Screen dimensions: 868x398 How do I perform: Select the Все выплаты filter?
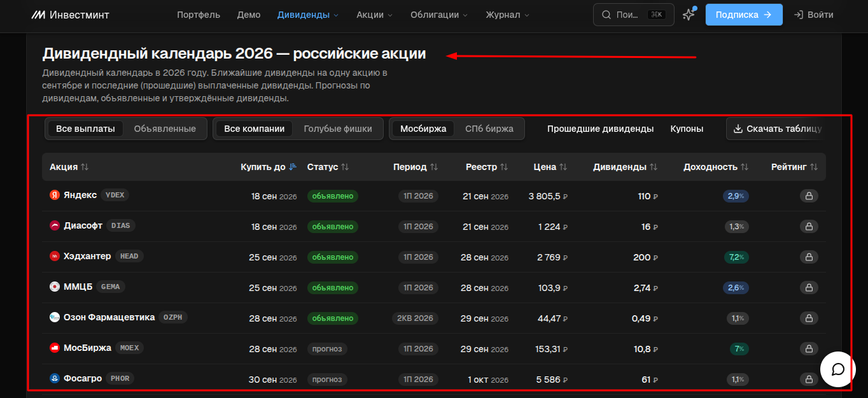click(85, 129)
